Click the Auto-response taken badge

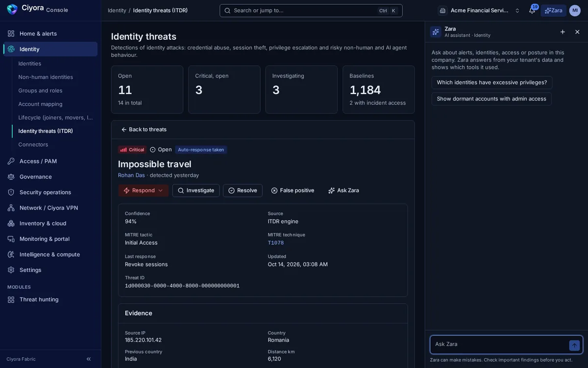[x=201, y=150]
